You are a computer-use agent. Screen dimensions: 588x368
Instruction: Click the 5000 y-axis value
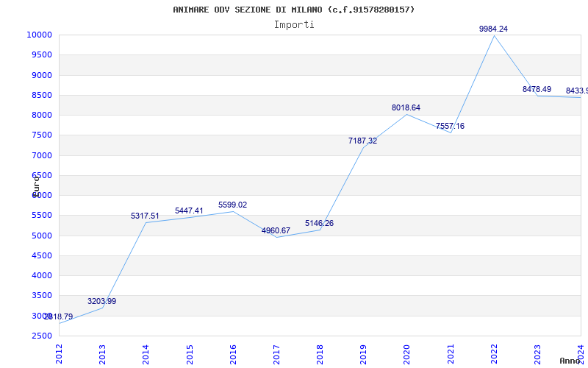point(41,236)
